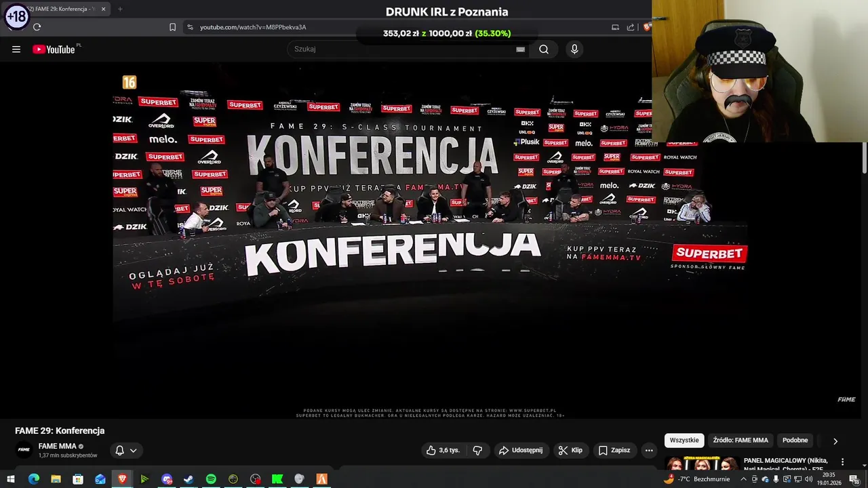Screen dimensions: 868x488
Task: Open the Windows Start menu
Action: pos(11,479)
